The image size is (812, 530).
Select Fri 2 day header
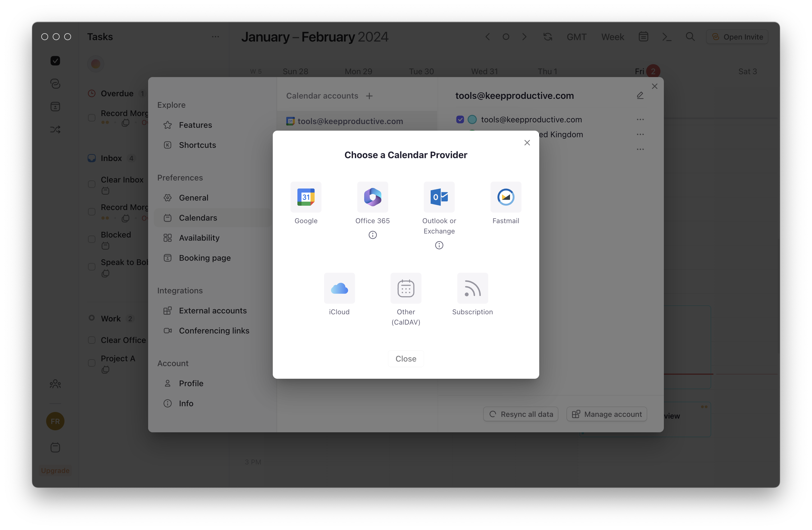click(x=647, y=71)
